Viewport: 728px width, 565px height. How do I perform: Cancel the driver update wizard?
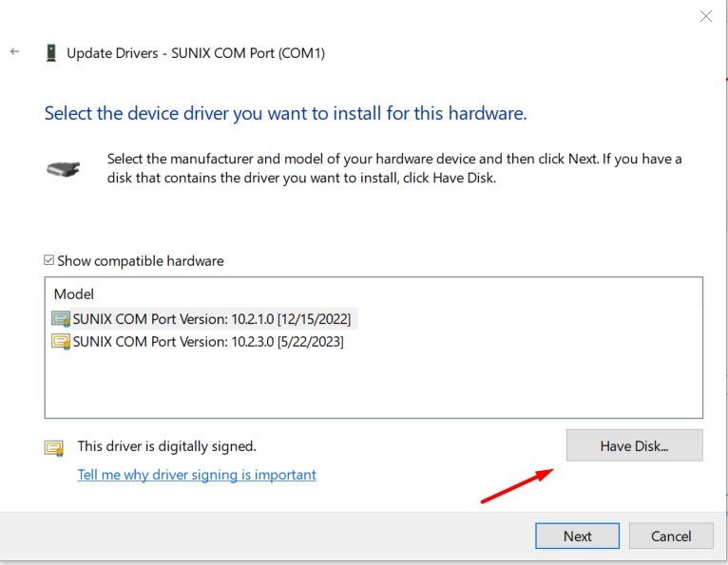click(671, 537)
